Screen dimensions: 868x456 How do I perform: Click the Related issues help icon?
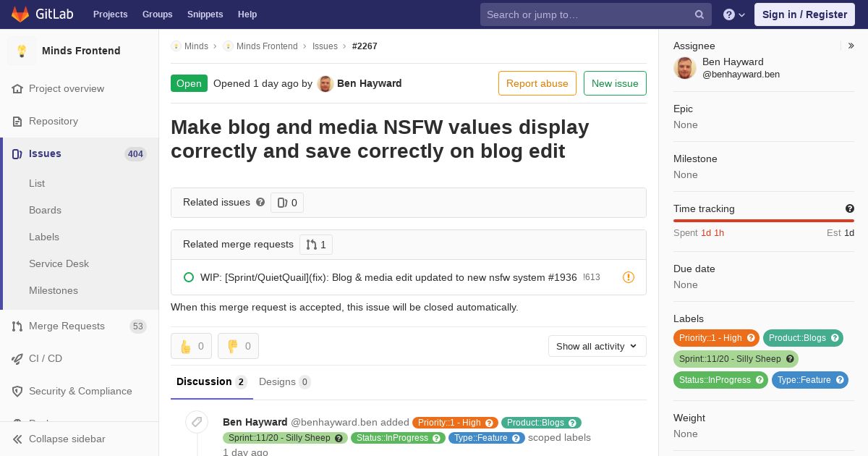(x=260, y=202)
